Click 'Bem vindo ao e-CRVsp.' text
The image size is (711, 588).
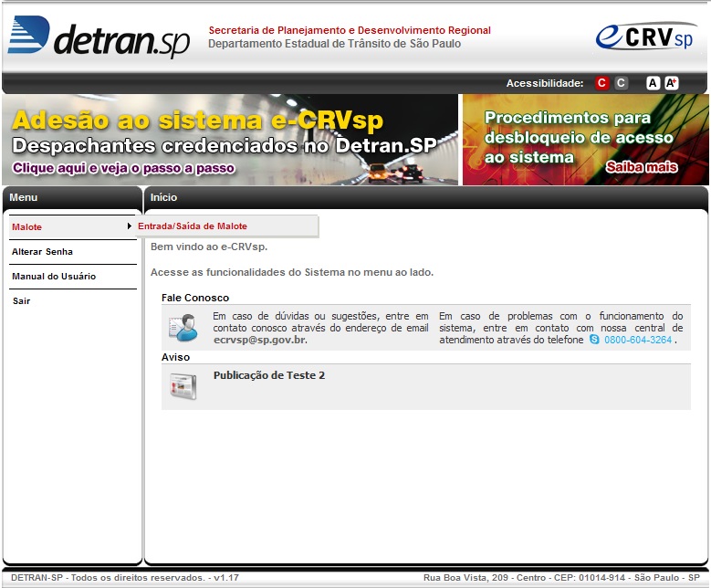pos(209,247)
